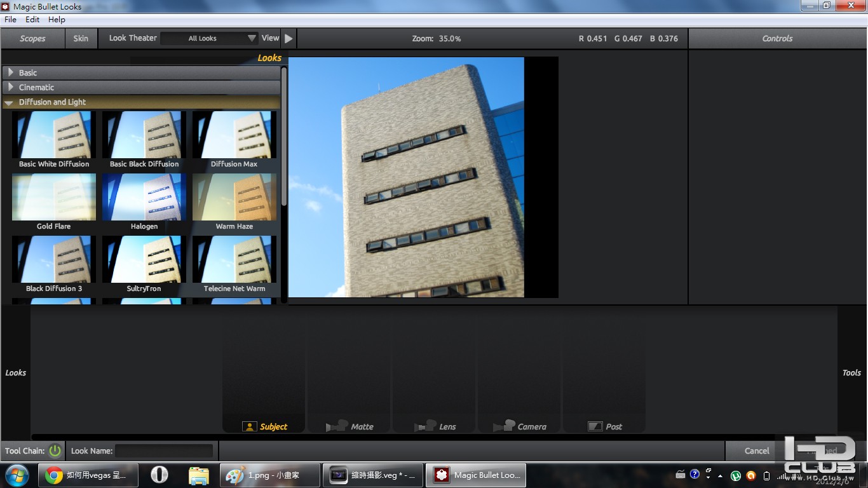Click the Cancel button
The image size is (868, 488).
point(757,451)
